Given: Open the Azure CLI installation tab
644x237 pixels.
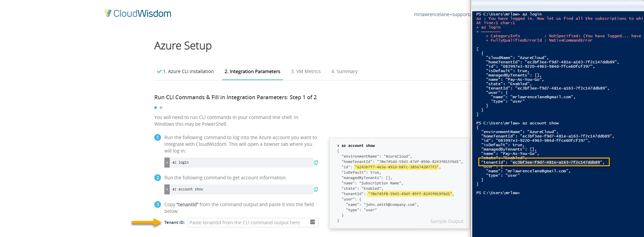Looking at the screenshot, I should click(x=185, y=71).
